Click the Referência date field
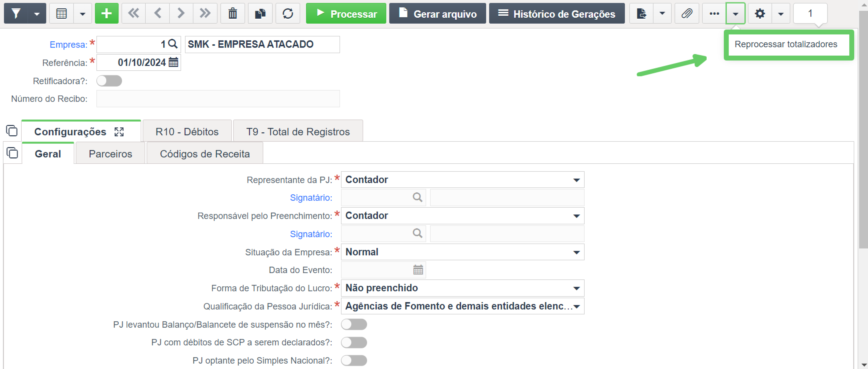The image size is (868, 369). 139,62
